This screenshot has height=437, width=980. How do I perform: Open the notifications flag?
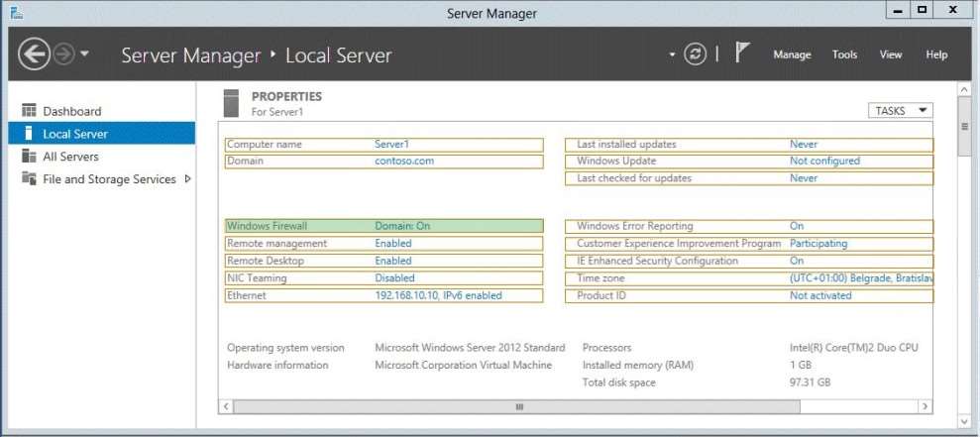point(741,53)
